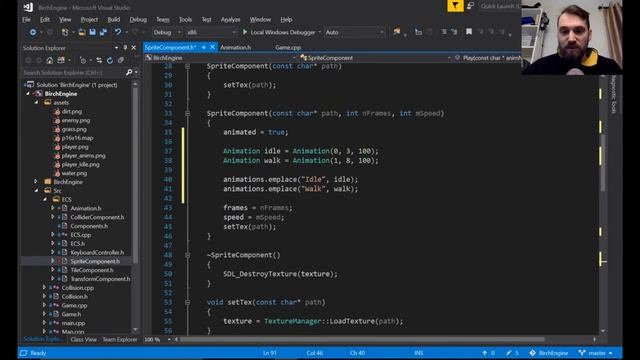
Task: Select SpriteComponent.h in Solution Explorer
Action: coord(95,261)
